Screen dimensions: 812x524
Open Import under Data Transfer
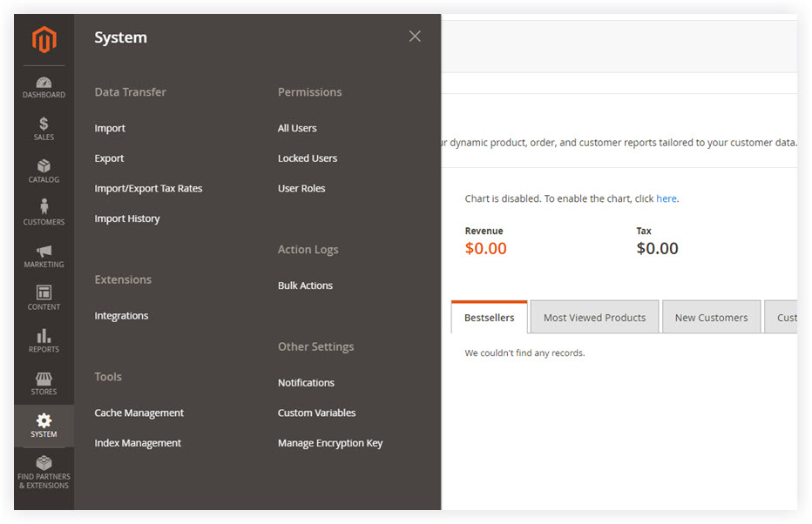point(110,128)
